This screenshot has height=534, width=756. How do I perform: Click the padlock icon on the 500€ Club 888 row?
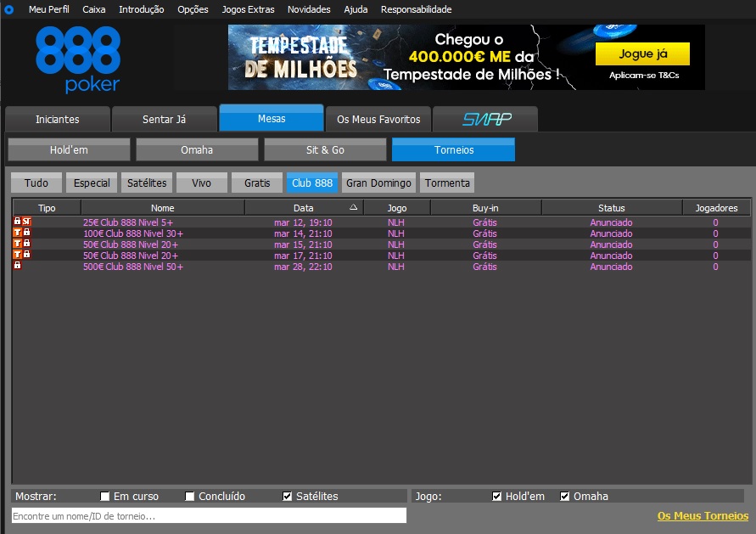(x=17, y=266)
